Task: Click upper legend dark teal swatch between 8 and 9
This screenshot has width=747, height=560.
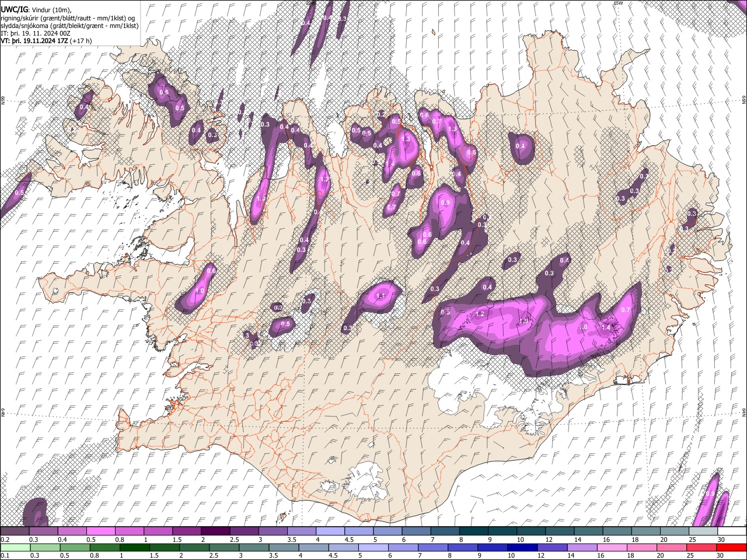Action: (473, 531)
